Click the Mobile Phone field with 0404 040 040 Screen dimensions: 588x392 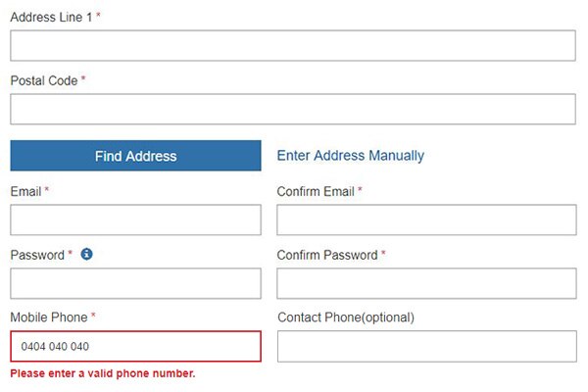(136, 346)
